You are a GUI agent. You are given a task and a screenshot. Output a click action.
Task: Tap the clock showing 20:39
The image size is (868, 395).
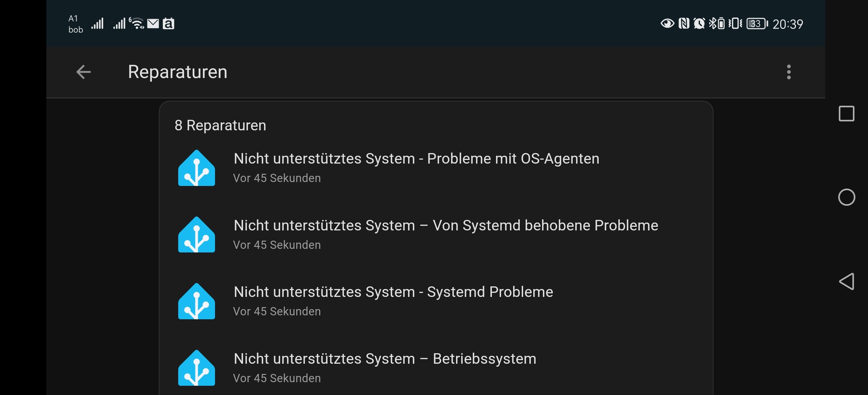click(x=787, y=24)
